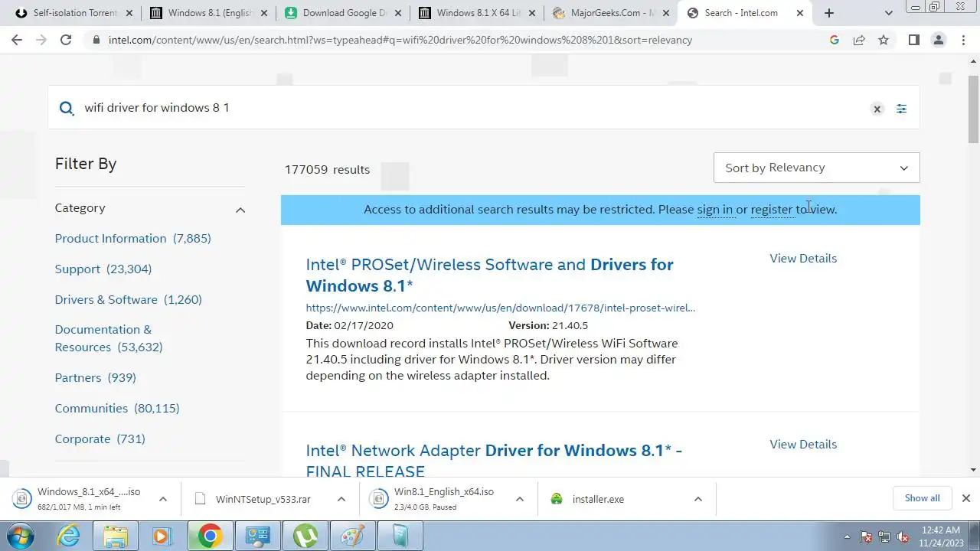Filter by Documentation & Resources
This screenshot has width=980, height=551.
(x=109, y=338)
